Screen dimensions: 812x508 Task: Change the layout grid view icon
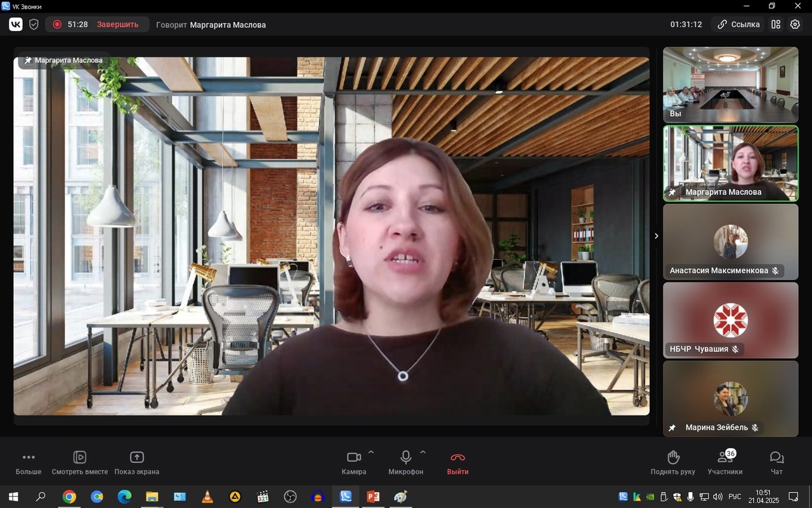pyautogui.click(x=776, y=24)
